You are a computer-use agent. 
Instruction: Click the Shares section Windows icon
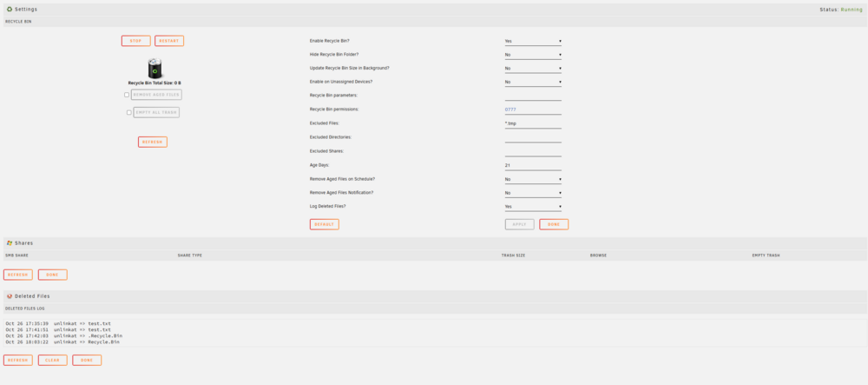coord(10,243)
